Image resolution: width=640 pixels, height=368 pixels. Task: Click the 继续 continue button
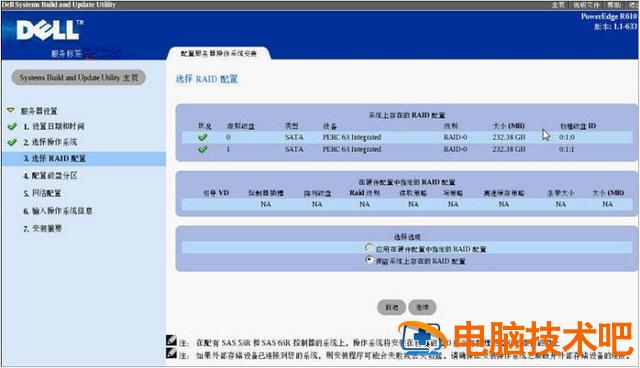pos(422,307)
